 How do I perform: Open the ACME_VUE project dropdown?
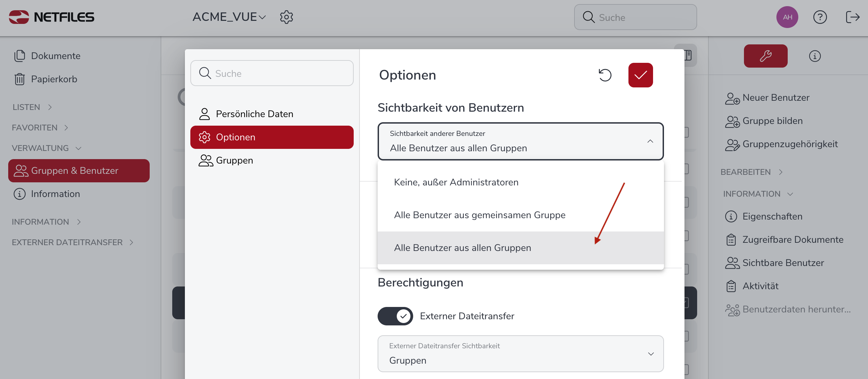[x=229, y=17]
